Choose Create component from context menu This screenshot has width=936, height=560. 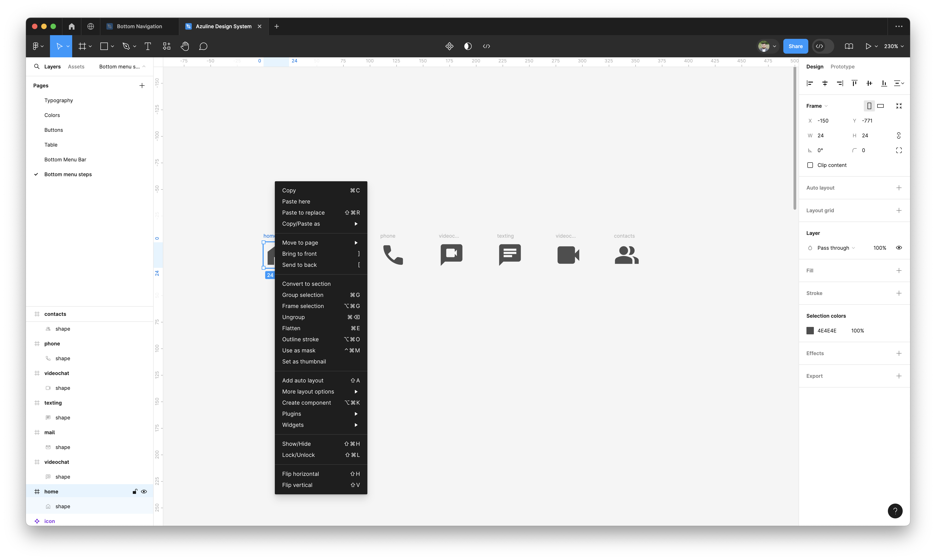click(306, 403)
